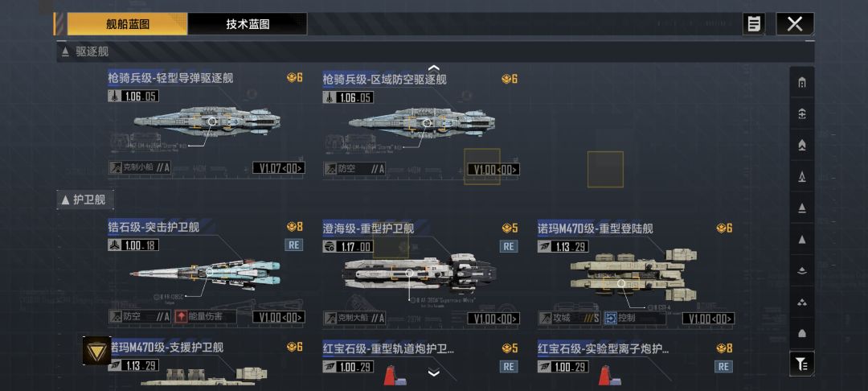868x391 pixels.
Task: Collapse the 护卫舰 section header
Action: [x=84, y=200]
